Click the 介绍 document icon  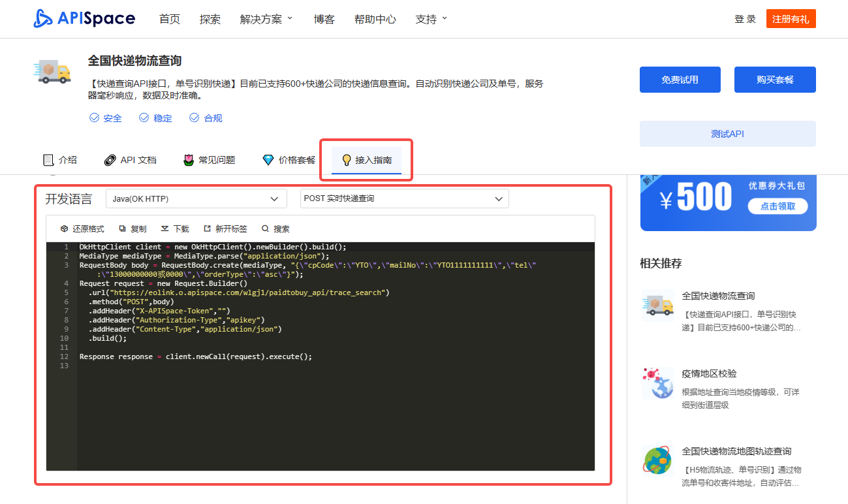point(48,160)
